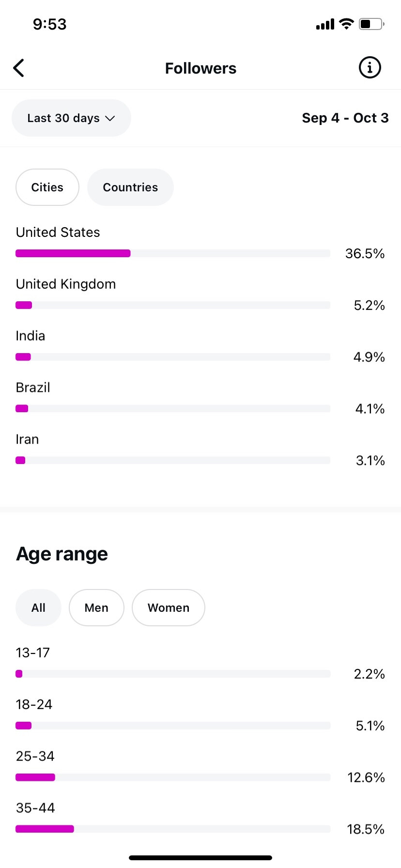
Task: Tap the Wi-Fi status icon
Action: tap(346, 24)
